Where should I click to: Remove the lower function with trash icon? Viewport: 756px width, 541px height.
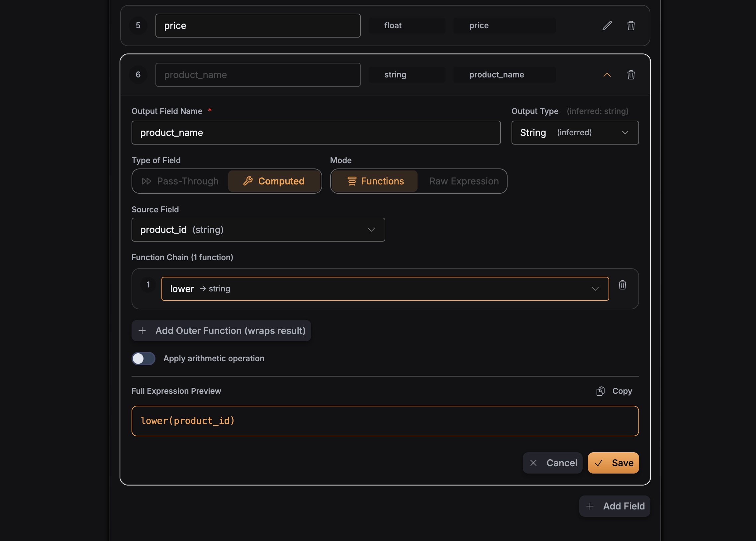[x=622, y=285]
